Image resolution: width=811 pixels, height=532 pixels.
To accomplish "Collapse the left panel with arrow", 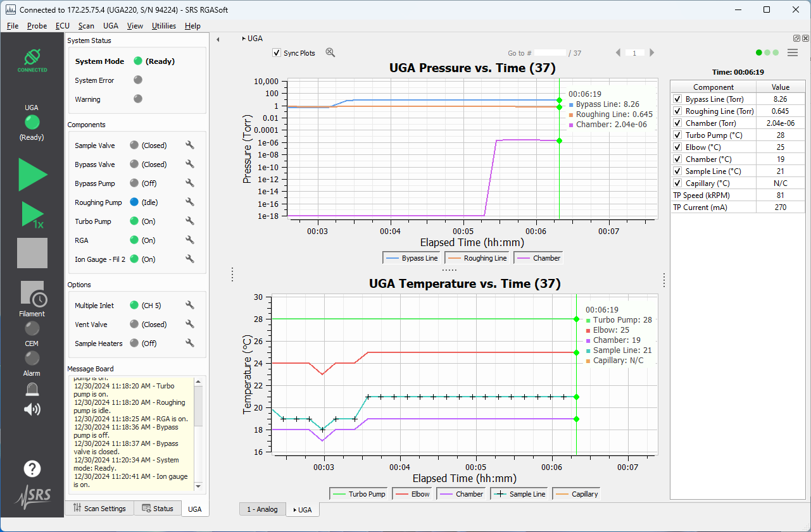I will [x=218, y=39].
